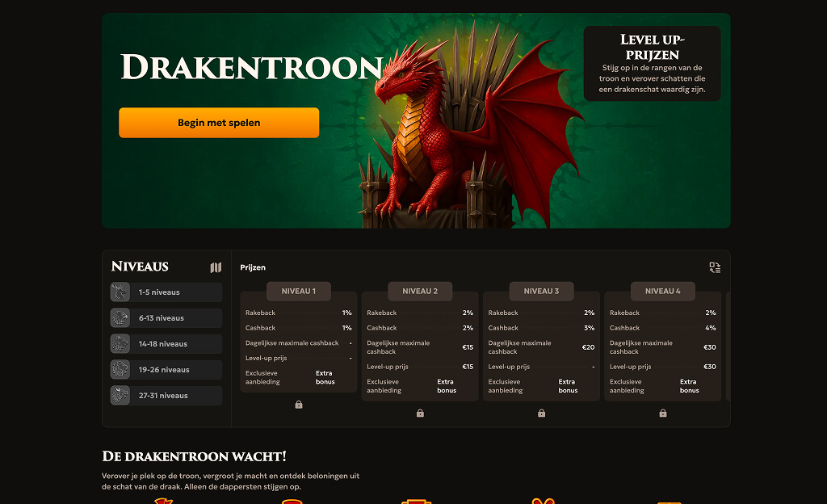Click the Niveau 2 card header
Screen dimensions: 827x504
[420, 291]
